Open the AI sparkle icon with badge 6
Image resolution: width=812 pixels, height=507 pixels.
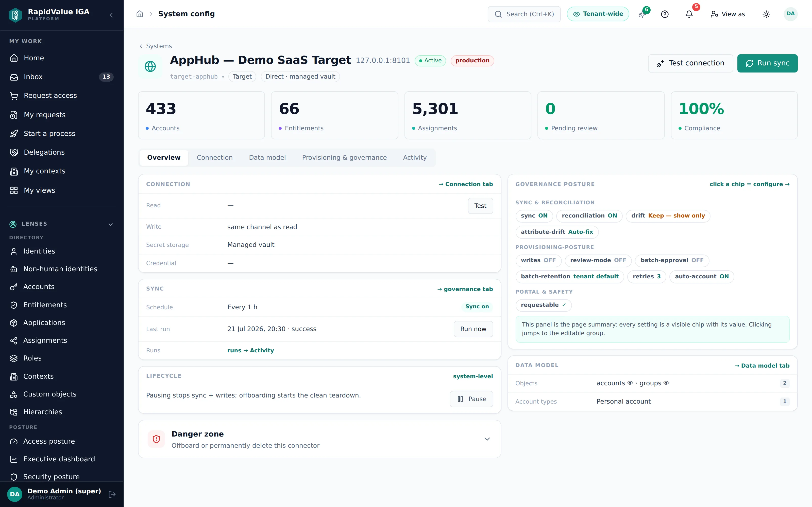[642, 14]
